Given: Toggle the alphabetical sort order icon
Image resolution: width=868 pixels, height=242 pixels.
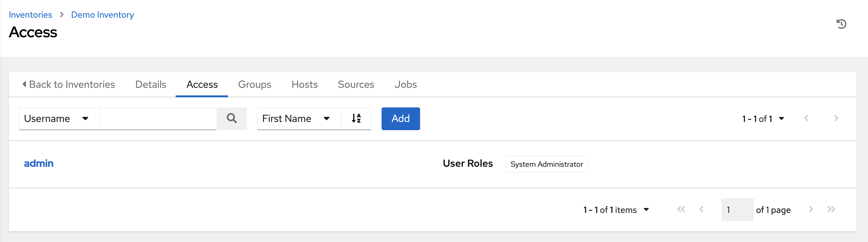Looking at the screenshot, I should [356, 118].
